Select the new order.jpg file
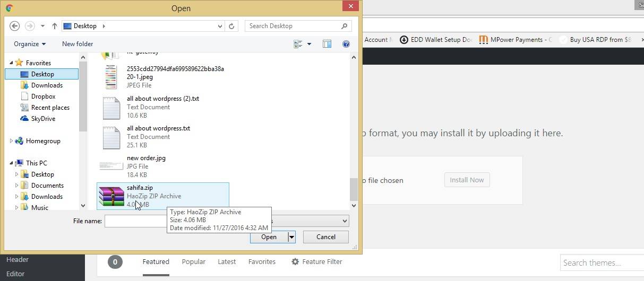 tap(146, 158)
